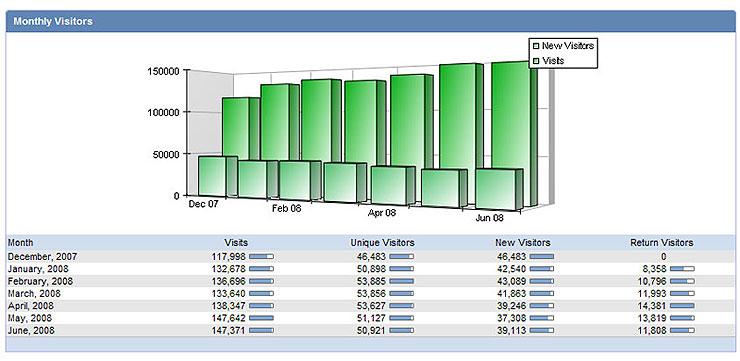Select the February, 2008 row label

coord(40,281)
